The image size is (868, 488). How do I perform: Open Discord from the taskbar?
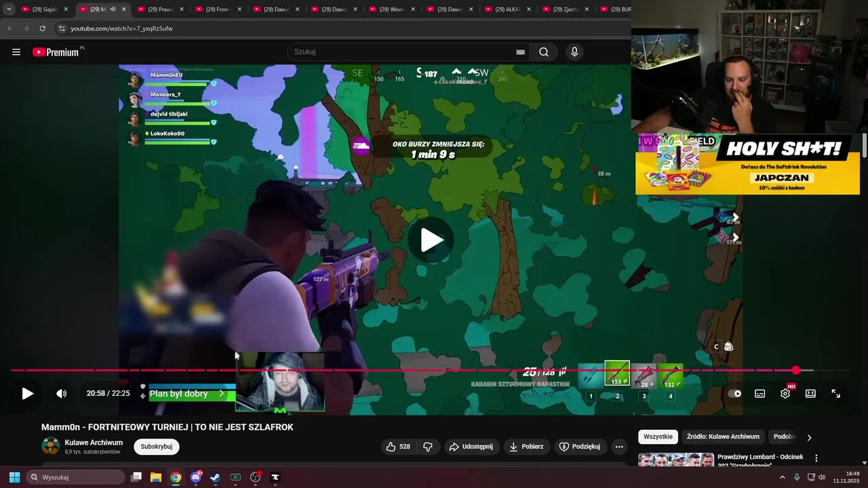[196, 477]
